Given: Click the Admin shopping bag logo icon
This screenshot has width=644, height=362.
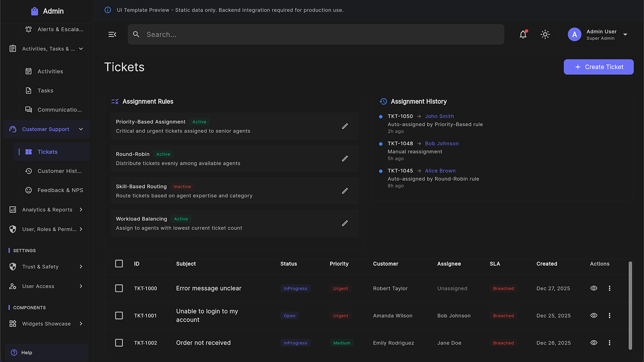Looking at the screenshot, I should (x=34, y=11).
